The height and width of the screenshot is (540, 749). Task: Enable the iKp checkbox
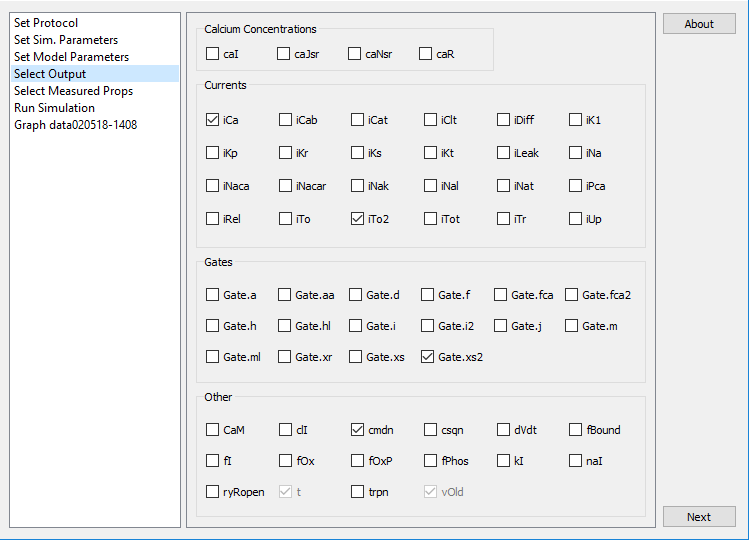pyautogui.click(x=212, y=152)
